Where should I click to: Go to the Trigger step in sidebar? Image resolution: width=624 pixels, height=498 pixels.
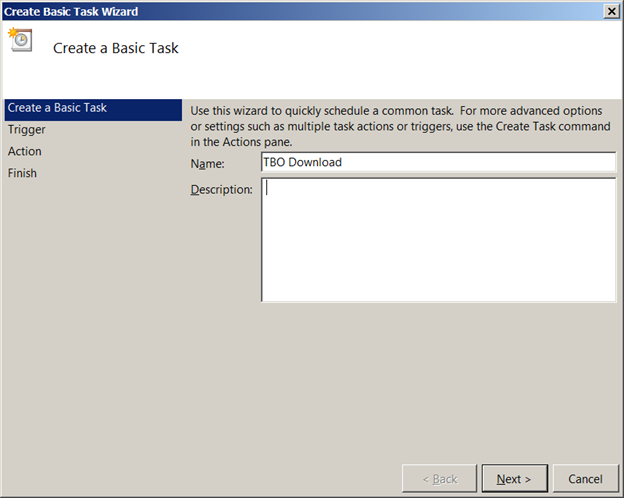(27, 130)
